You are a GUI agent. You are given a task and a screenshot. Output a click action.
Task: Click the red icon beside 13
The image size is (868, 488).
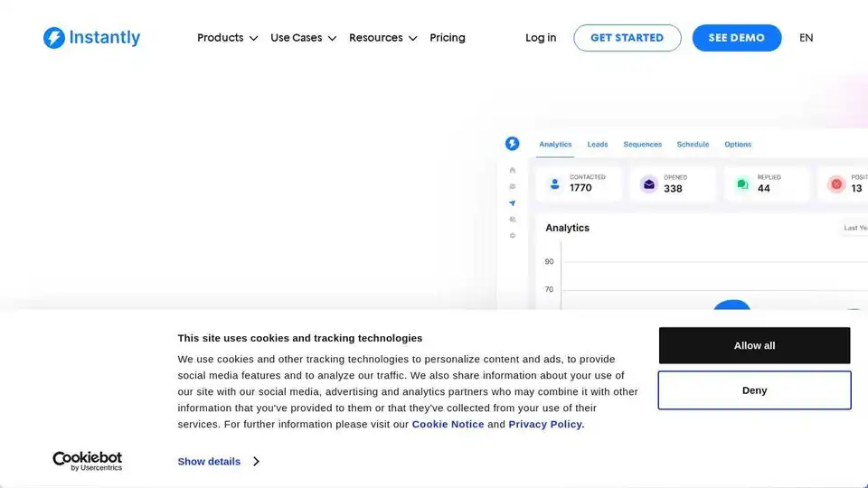click(836, 184)
